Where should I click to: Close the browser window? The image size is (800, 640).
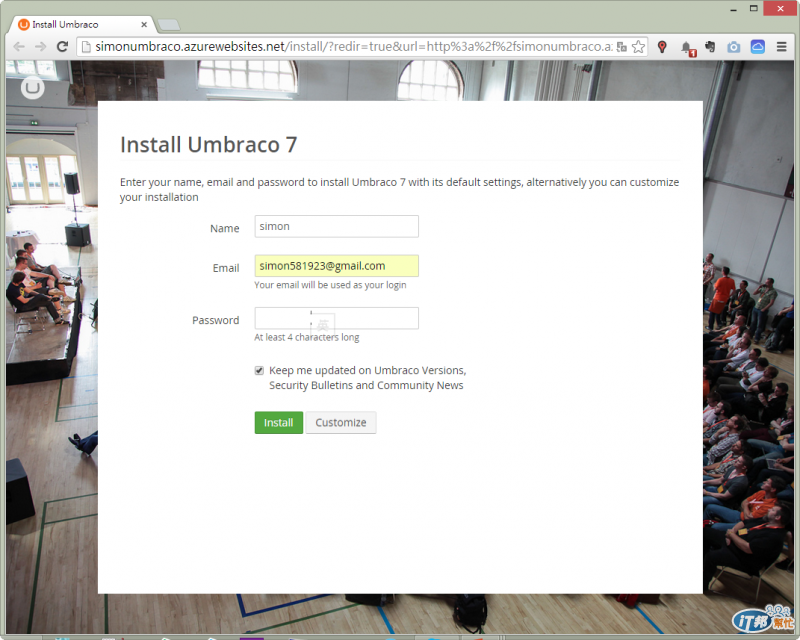click(781, 8)
